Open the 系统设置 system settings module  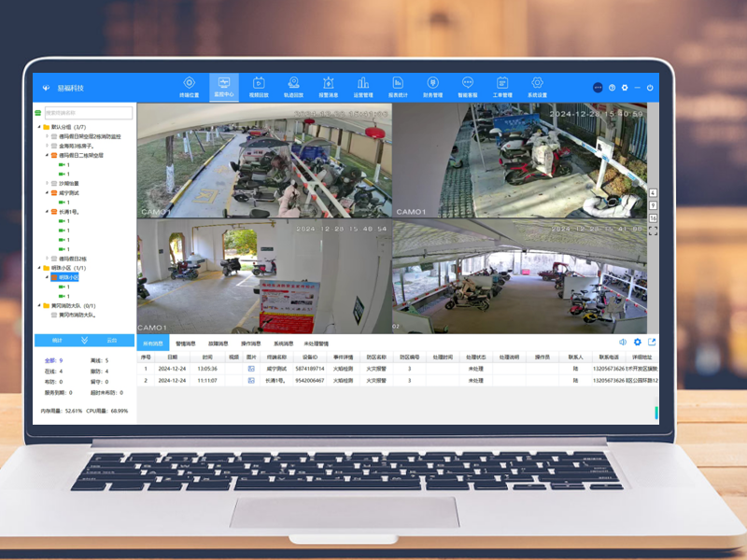pyautogui.click(x=537, y=87)
